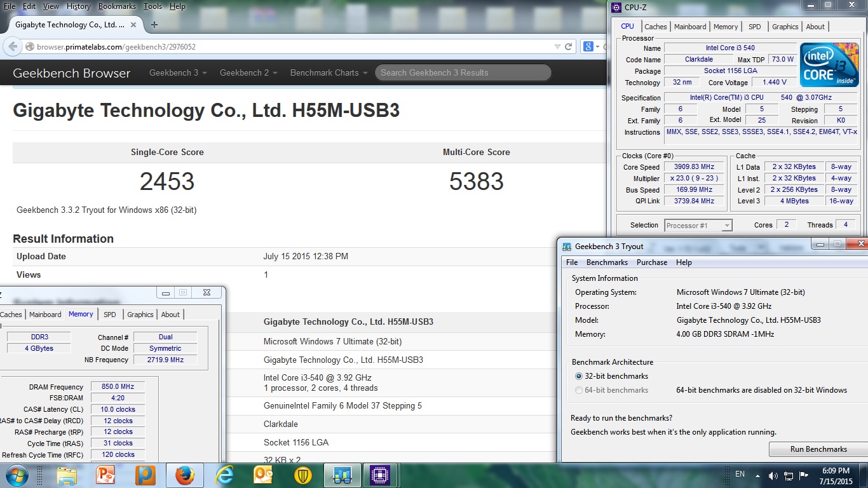This screenshot has height=488, width=868.
Task: Click the Run Benchmarks button
Action: coord(818,449)
